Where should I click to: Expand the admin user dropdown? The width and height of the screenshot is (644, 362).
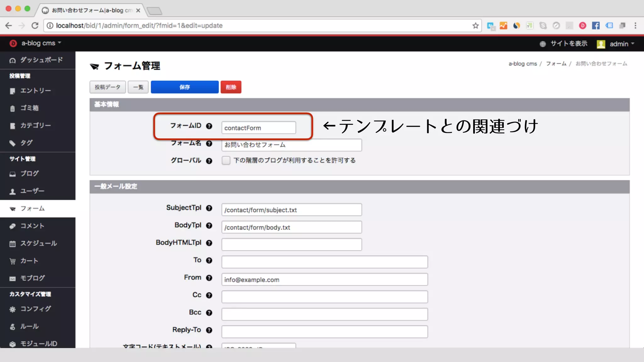click(622, 44)
